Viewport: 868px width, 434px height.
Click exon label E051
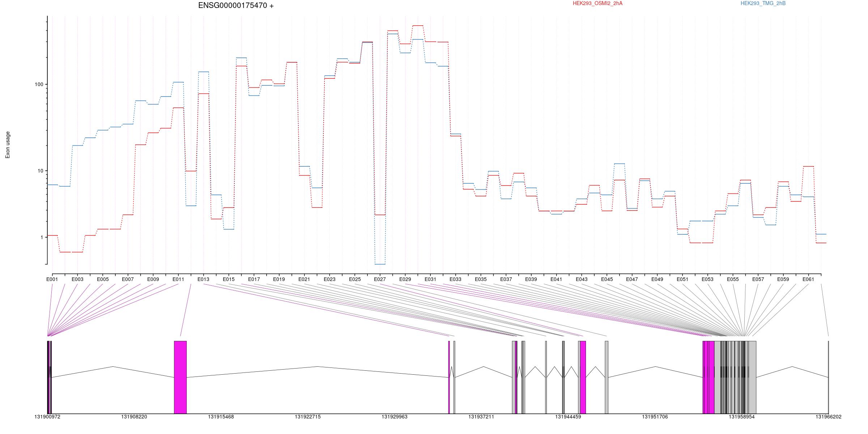point(682,279)
